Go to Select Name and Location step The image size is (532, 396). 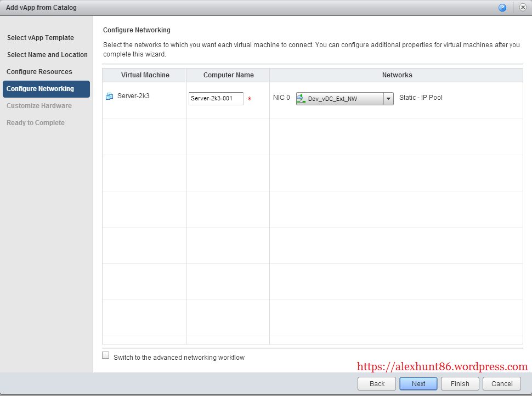[47, 55]
